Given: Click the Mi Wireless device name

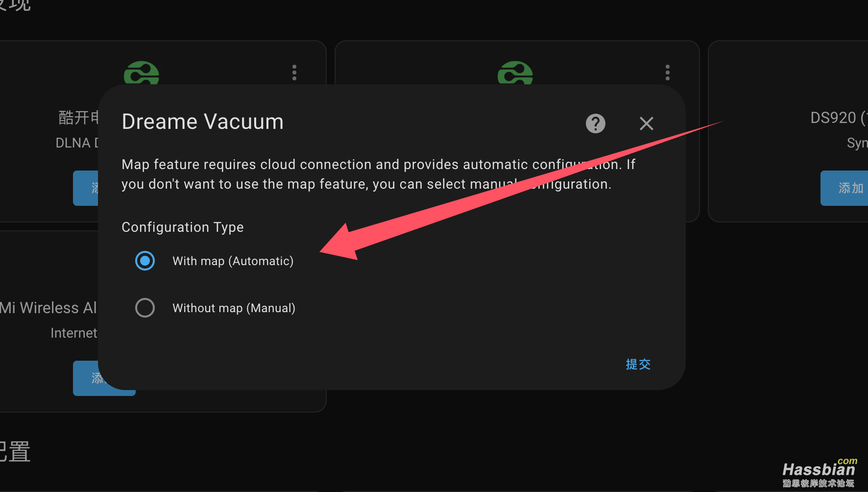Looking at the screenshot, I should [x=48, y=308].
